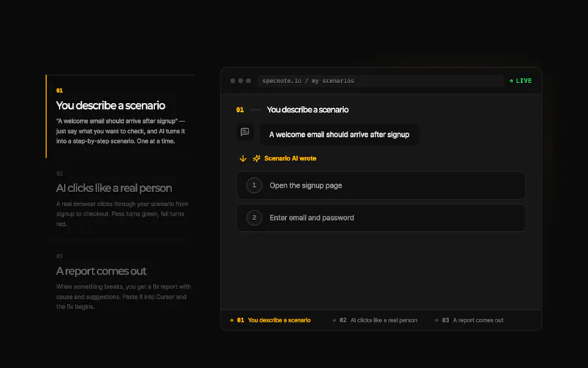Click the third gray window control dot

pyautogui.click(x=248, y=81)
